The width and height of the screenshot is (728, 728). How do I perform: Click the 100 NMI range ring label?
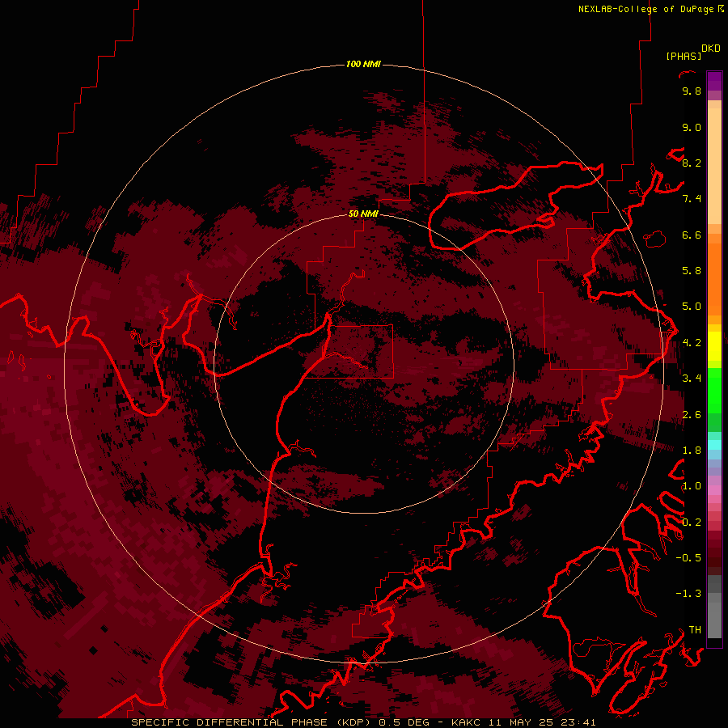[x=363, y=64]
